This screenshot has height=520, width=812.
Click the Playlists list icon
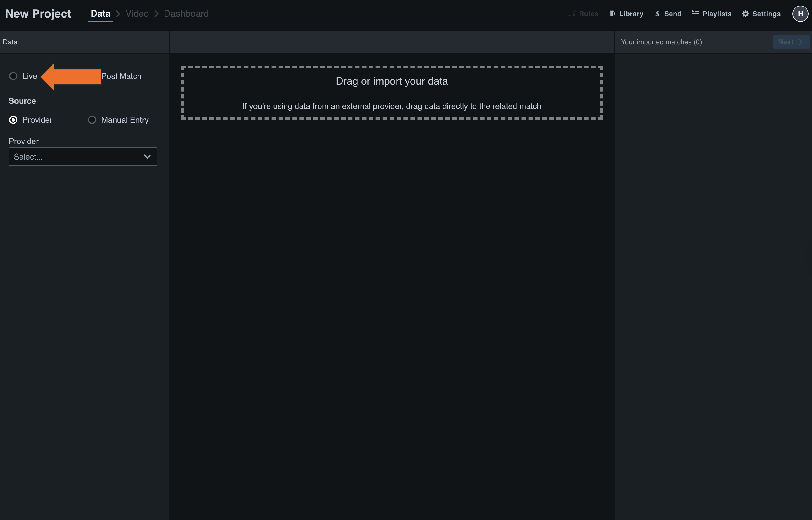(695, 14)
